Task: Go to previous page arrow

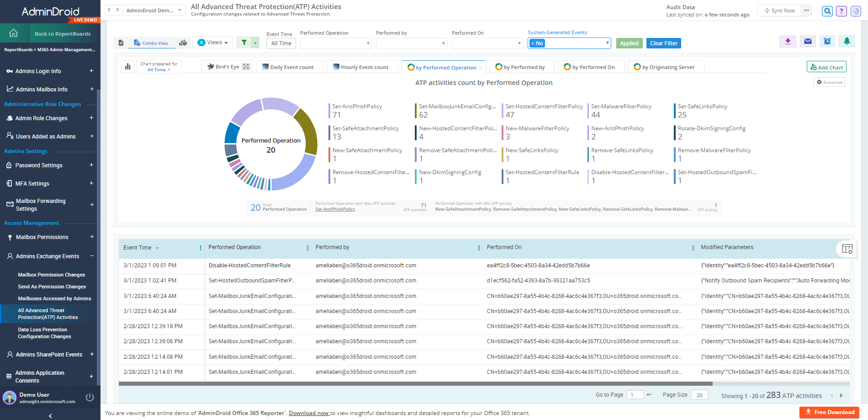Action: pos(831,396)
